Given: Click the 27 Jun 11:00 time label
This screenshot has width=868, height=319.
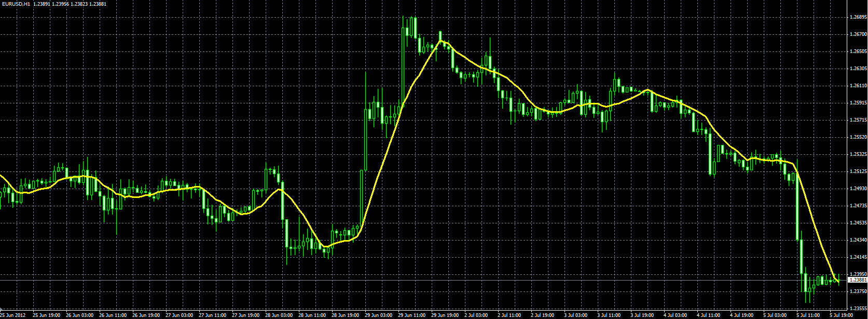Looking at the screenshot, I should click(212, 315).
